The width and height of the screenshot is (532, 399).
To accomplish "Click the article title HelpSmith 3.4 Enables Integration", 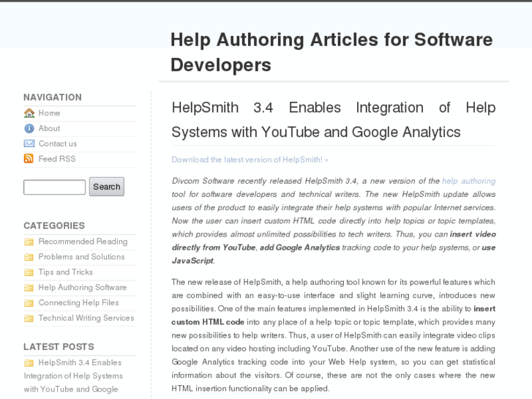I will 334,120.
